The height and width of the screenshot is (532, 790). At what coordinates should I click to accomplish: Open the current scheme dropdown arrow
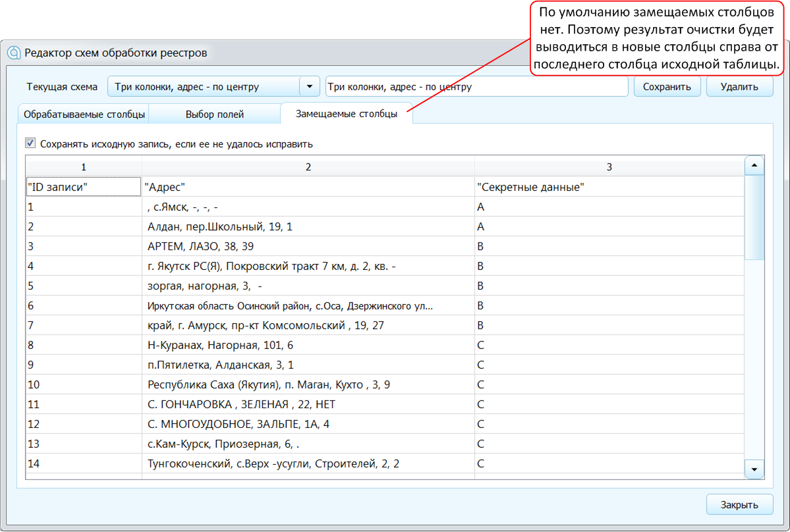click(310, 86)
